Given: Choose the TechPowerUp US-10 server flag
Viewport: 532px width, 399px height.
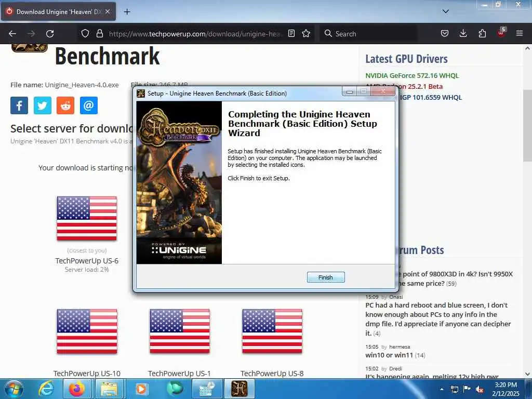Looking at the screenshot, I should (87, 331).
